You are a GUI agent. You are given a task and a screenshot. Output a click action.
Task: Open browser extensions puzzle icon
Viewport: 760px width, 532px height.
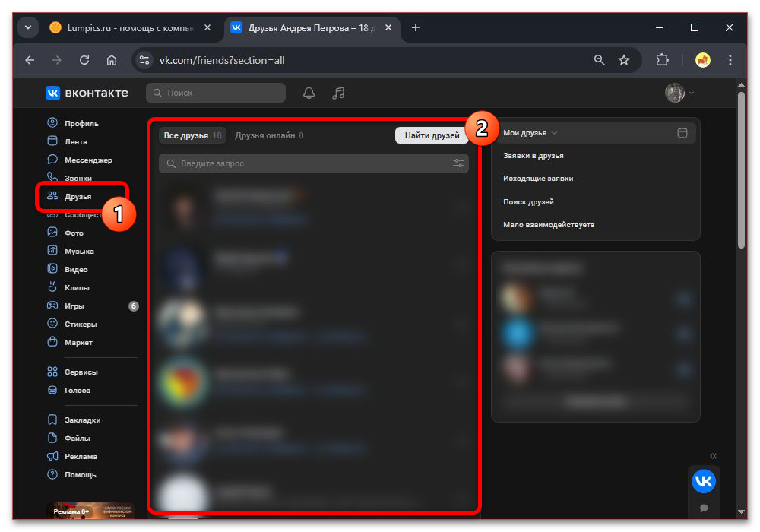tap(662, 60)
